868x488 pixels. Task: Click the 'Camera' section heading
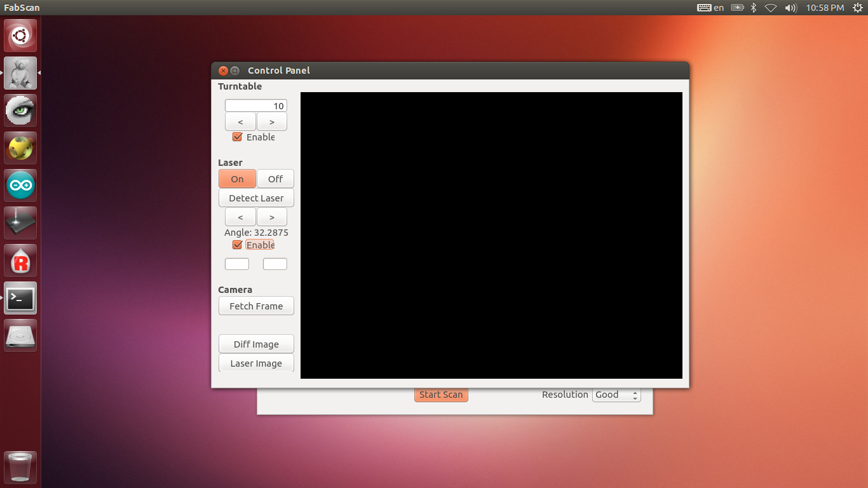coord(235,290)
